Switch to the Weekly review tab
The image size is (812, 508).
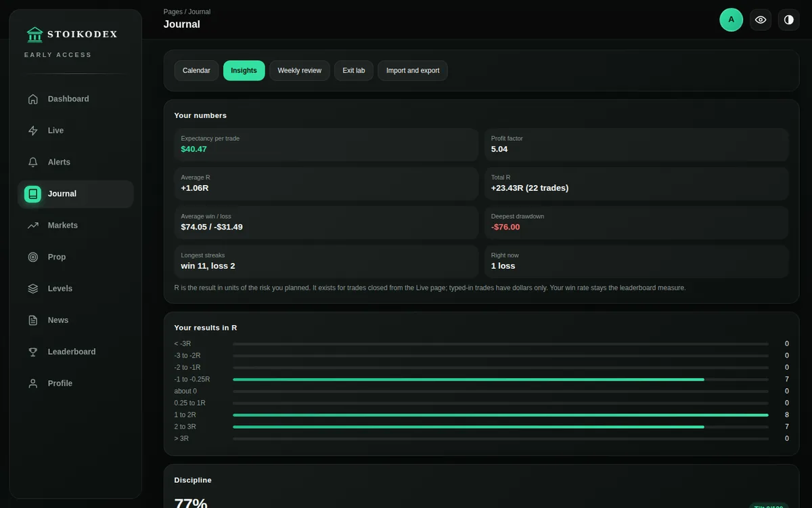(x=299, y=70)
